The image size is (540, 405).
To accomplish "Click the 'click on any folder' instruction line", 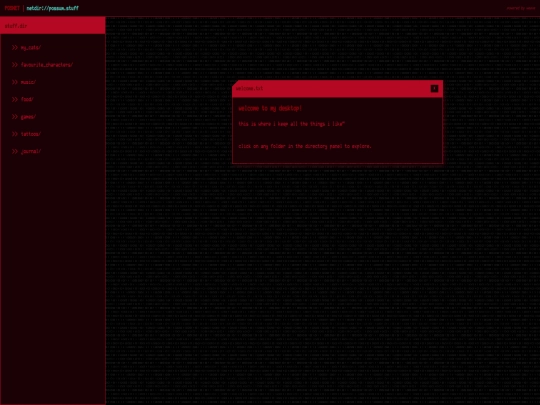I will coord(305,146).
